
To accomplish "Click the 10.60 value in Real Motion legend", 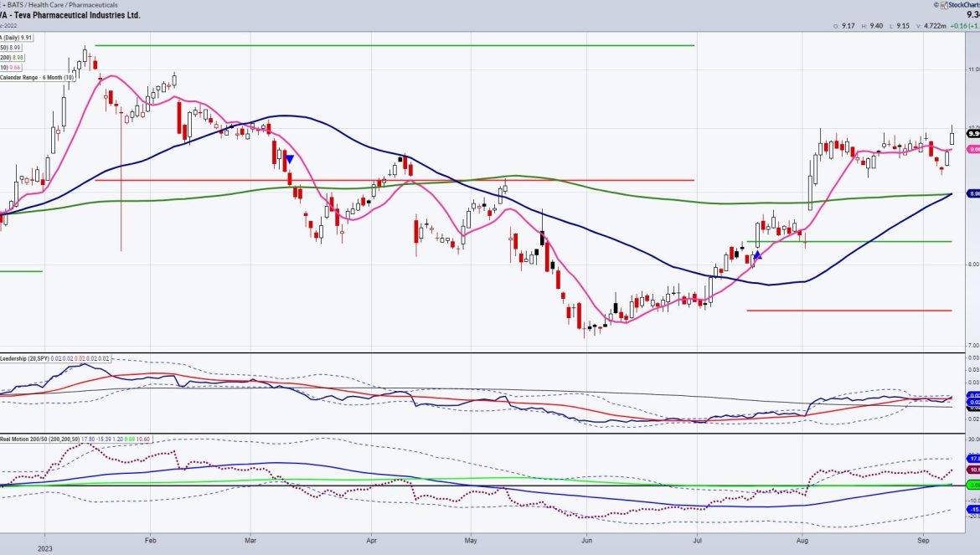I will click(143, 439).
